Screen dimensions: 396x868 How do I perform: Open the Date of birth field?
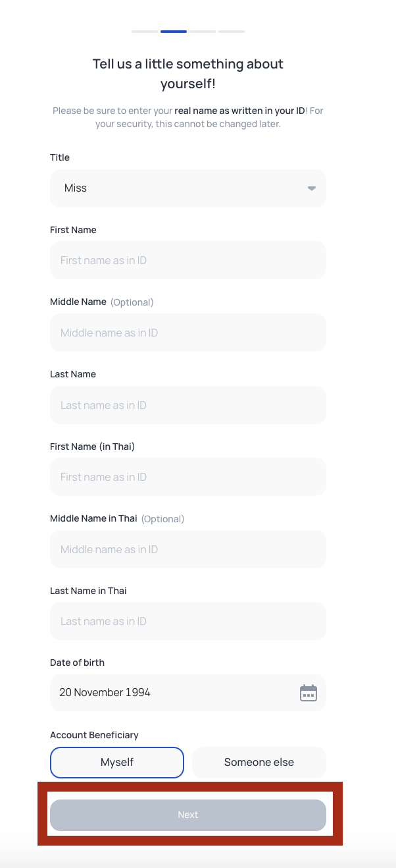point(188,693)
